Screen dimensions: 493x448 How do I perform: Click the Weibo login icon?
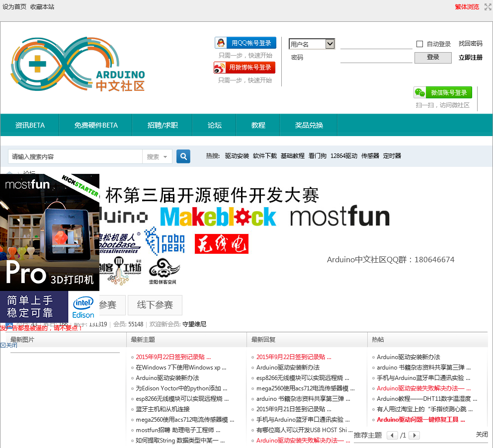(220, 68)
